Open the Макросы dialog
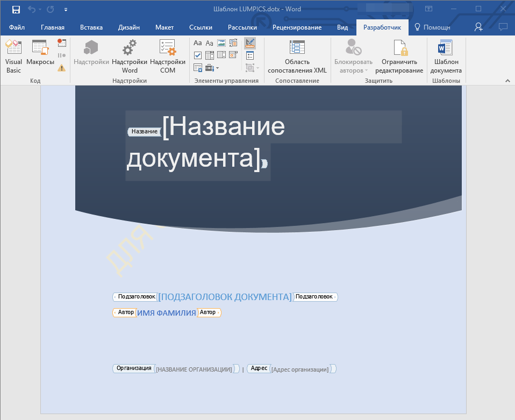Image resolution: width=515 pixels, height=420 pixels. 40,57
